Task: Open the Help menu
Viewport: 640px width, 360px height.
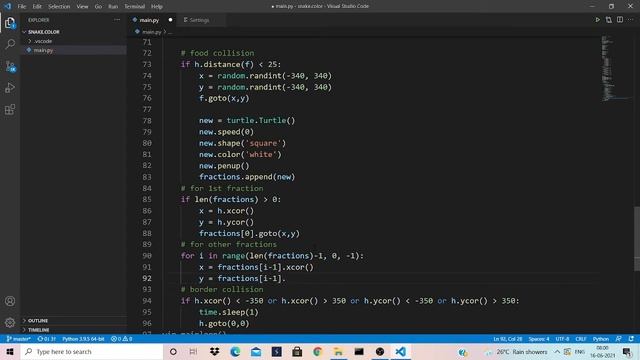Action: (x=157, y=7)
